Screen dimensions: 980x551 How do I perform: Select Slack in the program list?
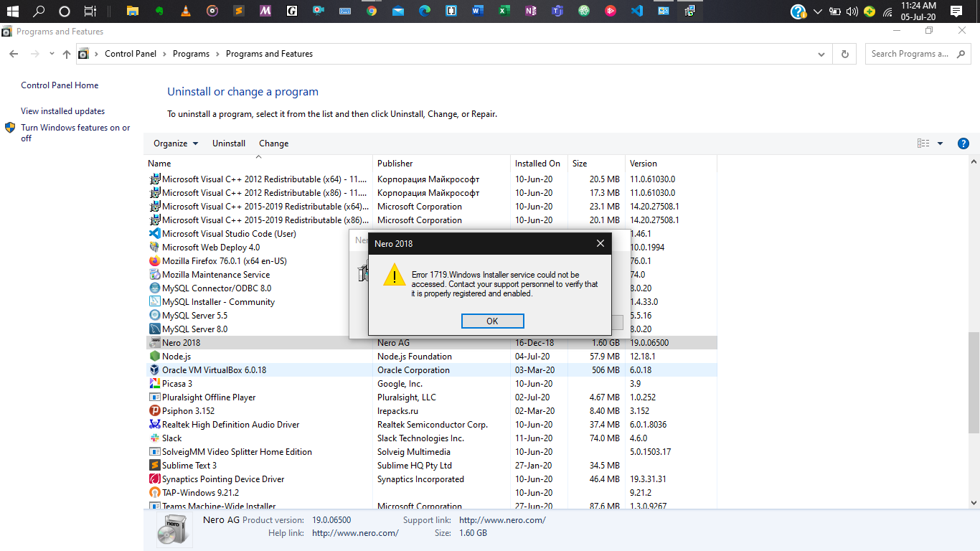click(430, 438)
